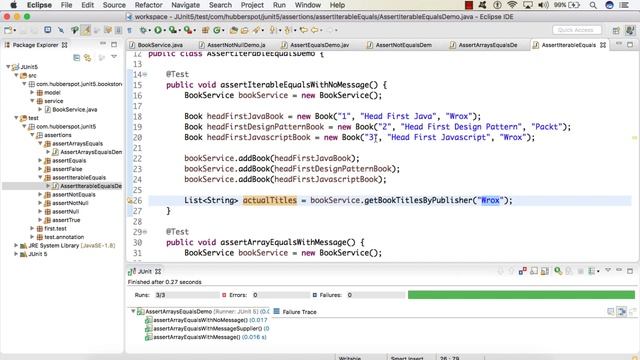Click the breakpoint margin at line 26
The width and height of the screenshot is (640, 360).
click(x=130, y=200)
